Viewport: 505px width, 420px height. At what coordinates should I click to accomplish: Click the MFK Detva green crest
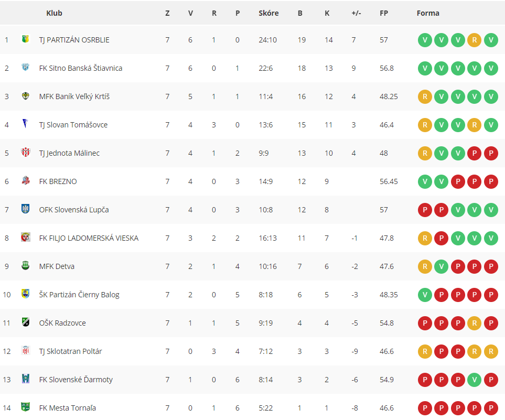click(x=26, y=266)
